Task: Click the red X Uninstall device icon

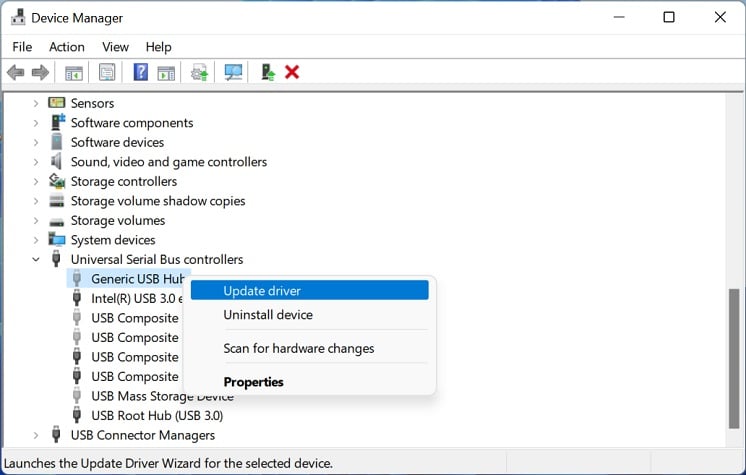Action: point(292,72)
